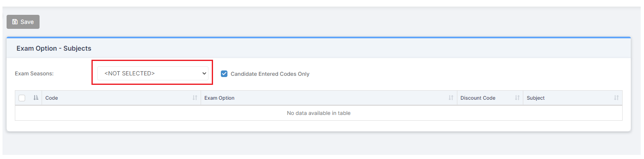Click the Candidate Entered Codes Only label

(270, 74)
